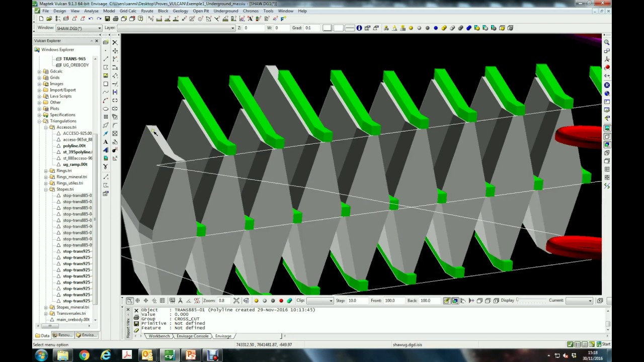Select the yellow sphere icon in the layer toolbar

pyautogui.click(x=411, y=28)
